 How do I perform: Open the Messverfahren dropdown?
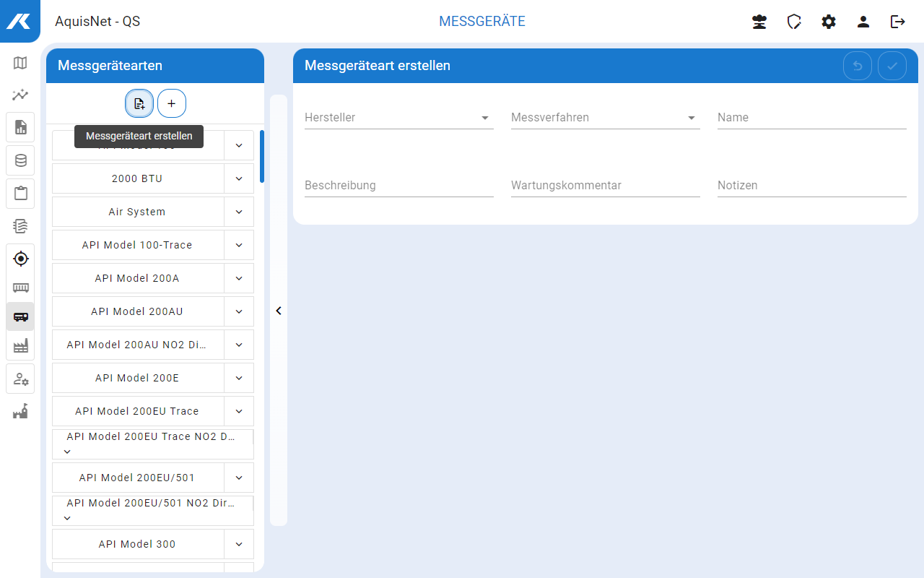click(605, 118)
